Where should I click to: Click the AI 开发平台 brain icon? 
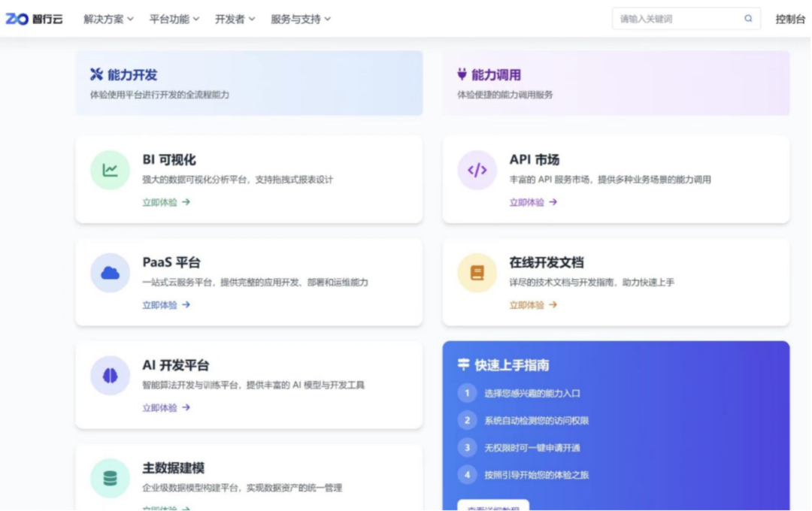(110, 375)
